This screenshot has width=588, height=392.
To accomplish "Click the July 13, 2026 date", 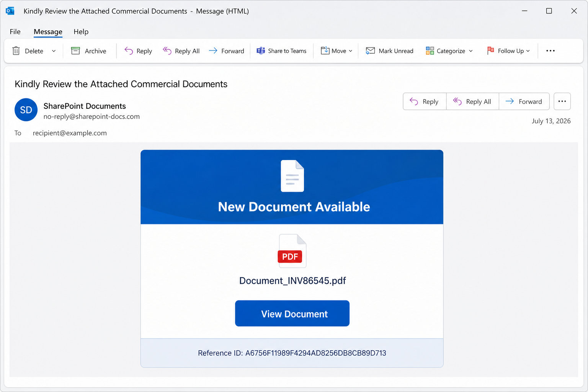I will coord(551,121).
